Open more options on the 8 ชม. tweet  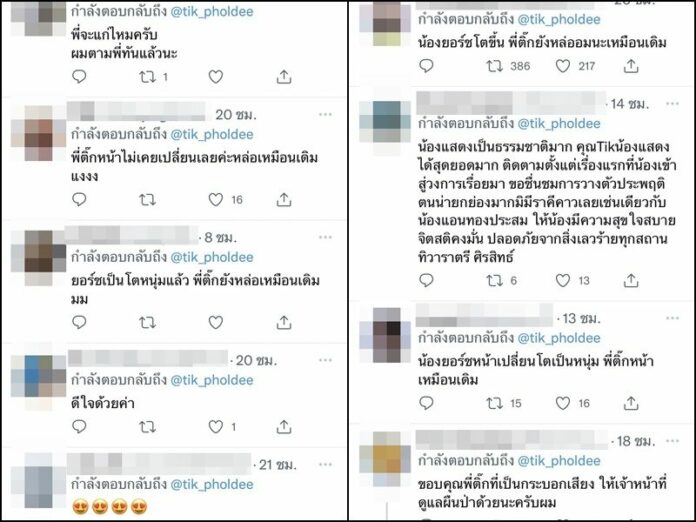pyautogui.click(x=325, y=237)
